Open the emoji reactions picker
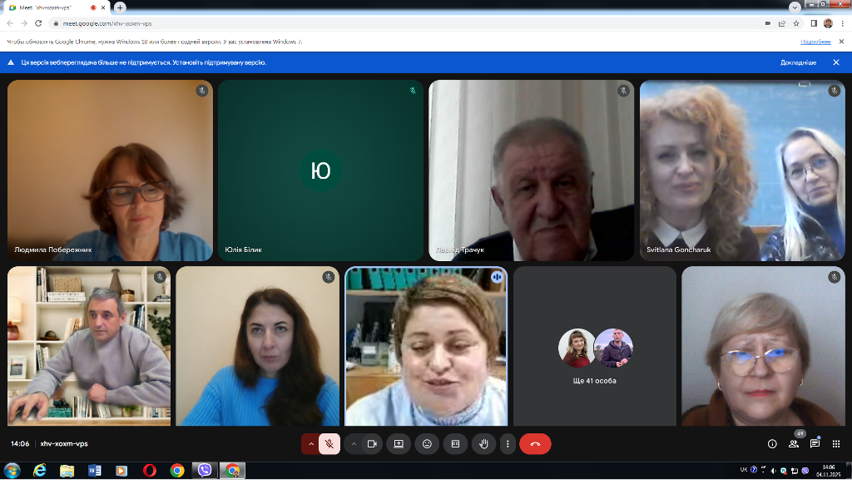This screenshot has width=852, height=504. pos(428,444)
